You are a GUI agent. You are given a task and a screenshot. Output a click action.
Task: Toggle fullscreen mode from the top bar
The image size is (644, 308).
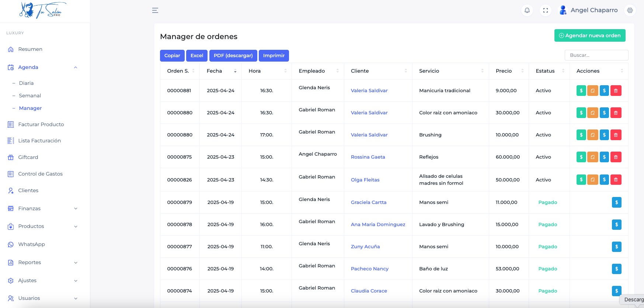pyautogui.click(x=546, y=10)
